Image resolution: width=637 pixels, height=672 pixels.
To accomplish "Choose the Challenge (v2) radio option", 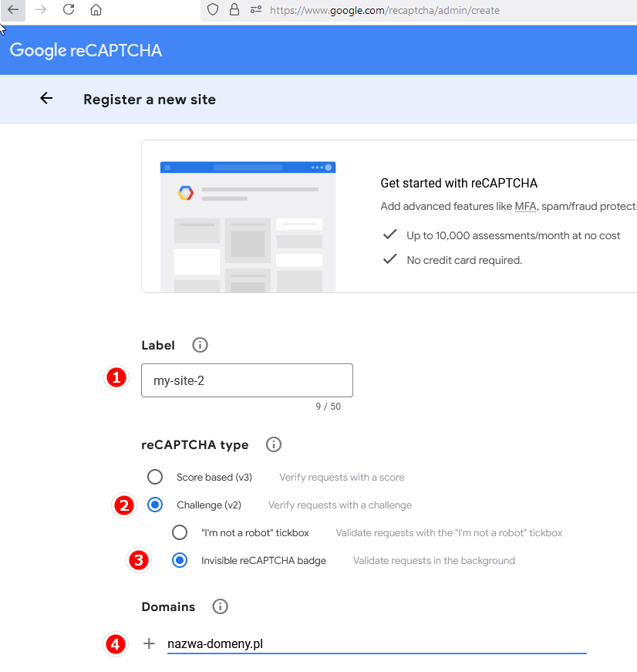I will point(155,505).
